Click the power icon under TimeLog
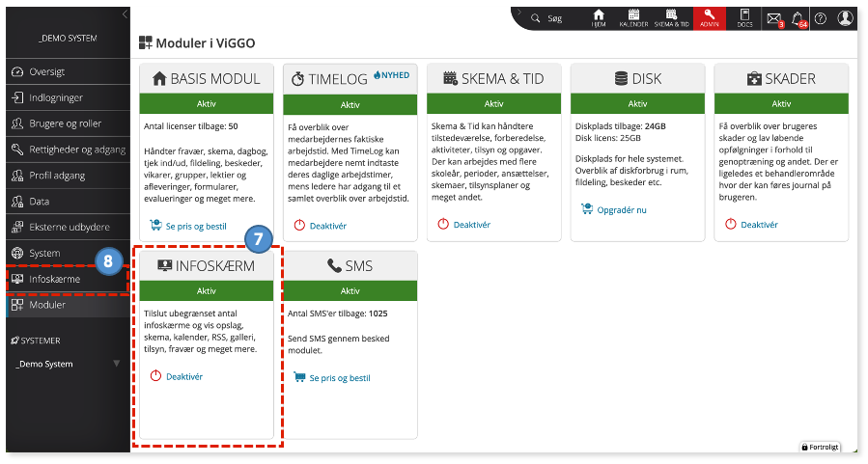 299,225
